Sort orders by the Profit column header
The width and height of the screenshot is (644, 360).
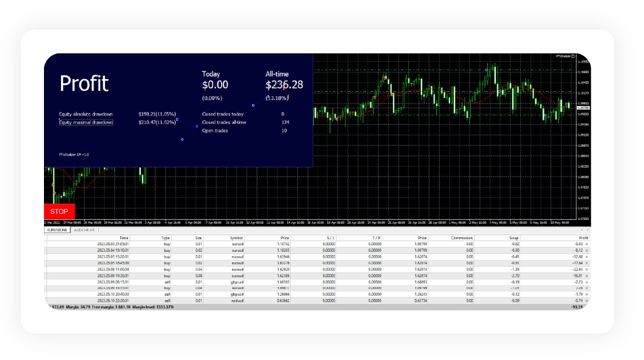click(583, 237)
